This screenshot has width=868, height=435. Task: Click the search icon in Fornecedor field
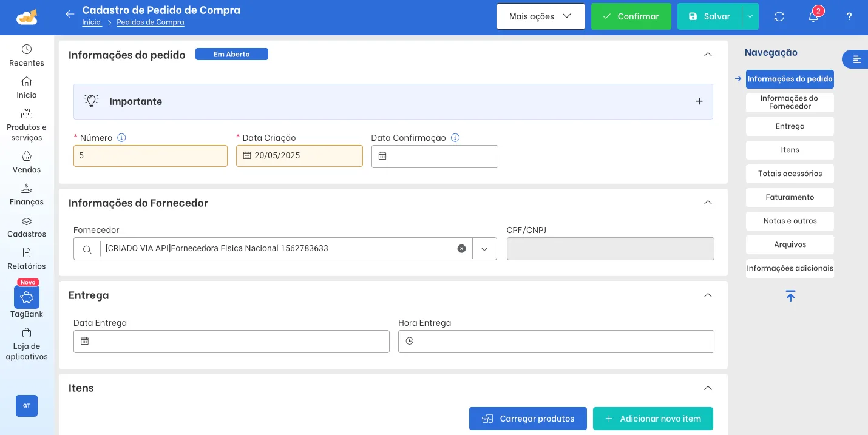pyautogui.click(x=87, y=249)
